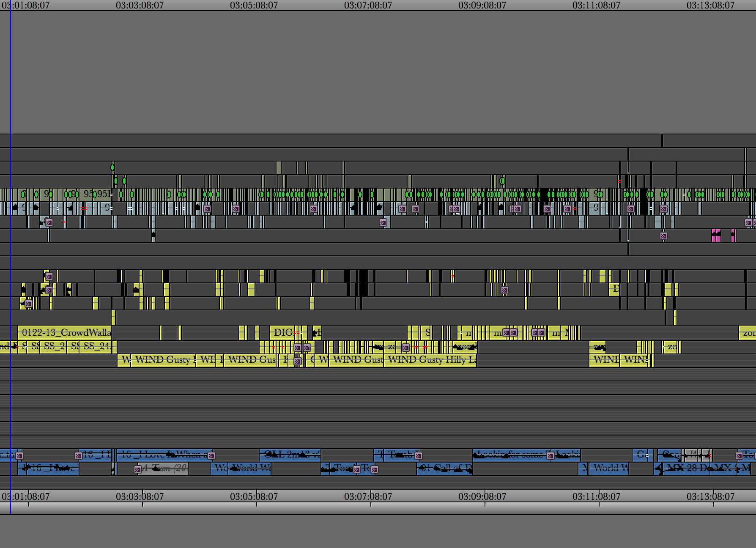Click the 03:05:08:07 timecode in bottom ruler
This screenshot has height=548, width=756.
[x=254, y=496]
